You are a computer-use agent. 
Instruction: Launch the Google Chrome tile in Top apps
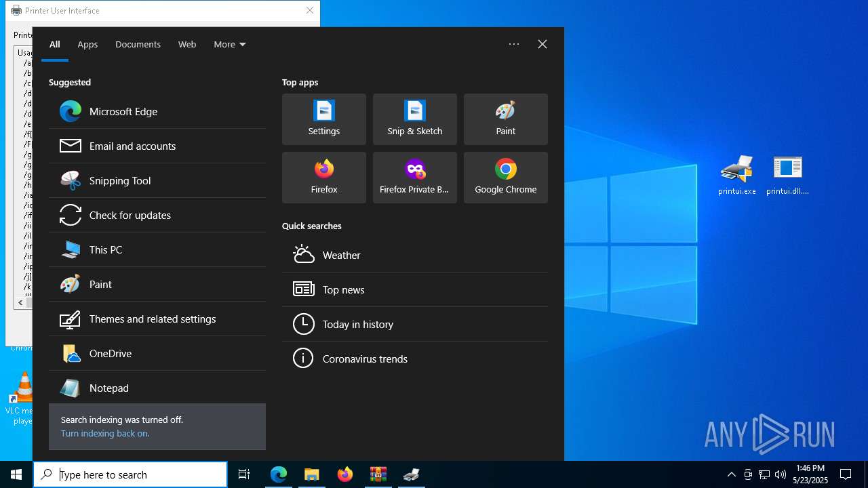506,178
